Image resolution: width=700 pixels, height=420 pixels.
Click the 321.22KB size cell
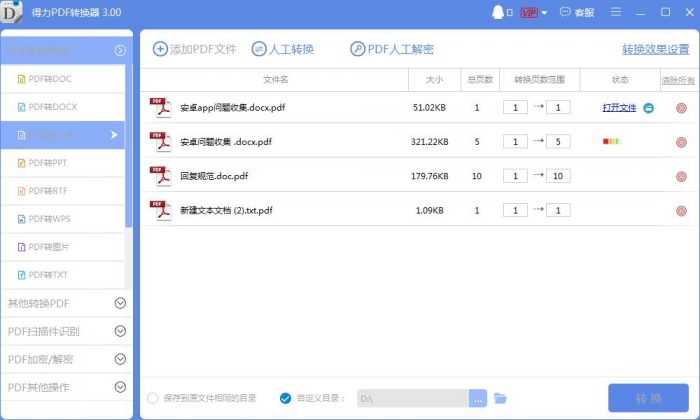point(429,142)
